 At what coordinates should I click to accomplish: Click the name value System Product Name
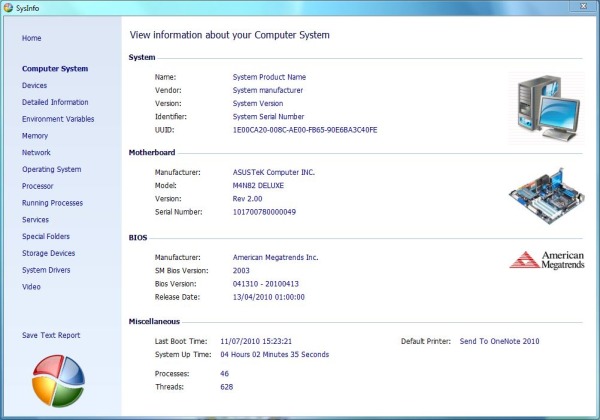click(269, 77)
